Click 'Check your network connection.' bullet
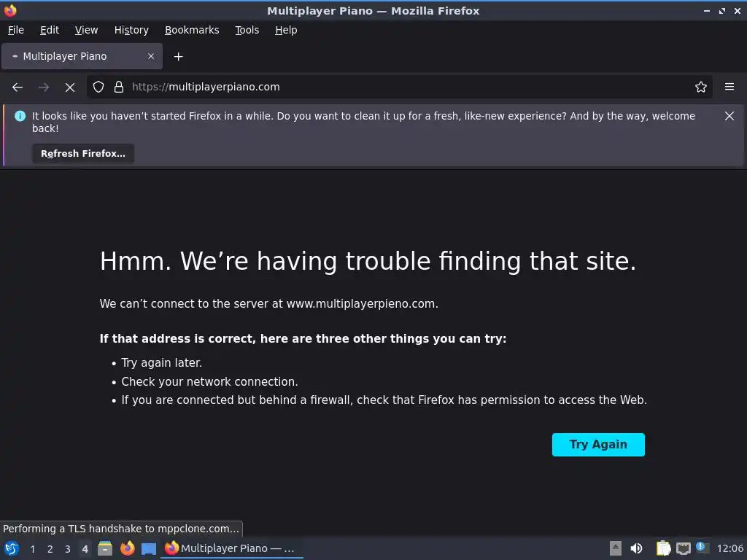 209,382
